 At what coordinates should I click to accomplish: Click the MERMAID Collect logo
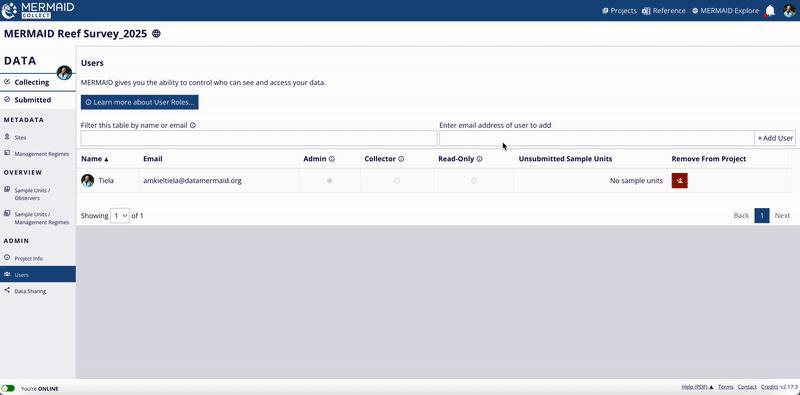click(x=38, y=10)
